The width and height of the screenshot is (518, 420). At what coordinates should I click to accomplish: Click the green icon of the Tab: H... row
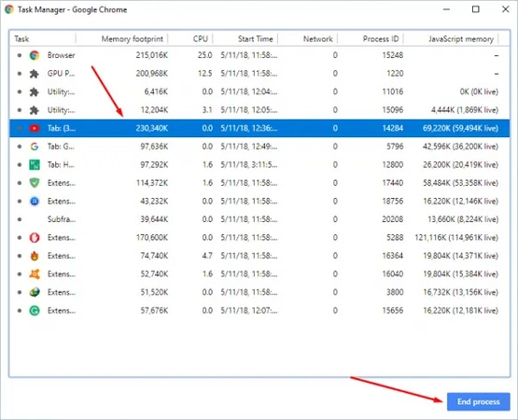(35, 164)
